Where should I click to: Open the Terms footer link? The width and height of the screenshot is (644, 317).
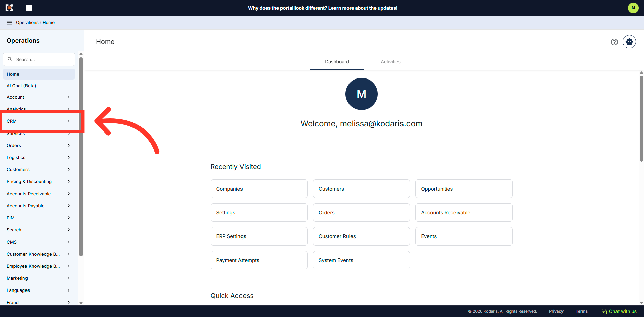point(582,311)
